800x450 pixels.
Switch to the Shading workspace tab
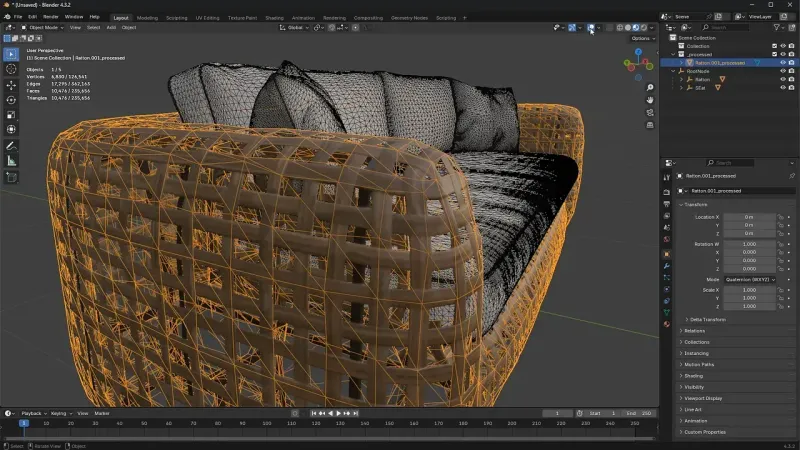tap(274, 17)
